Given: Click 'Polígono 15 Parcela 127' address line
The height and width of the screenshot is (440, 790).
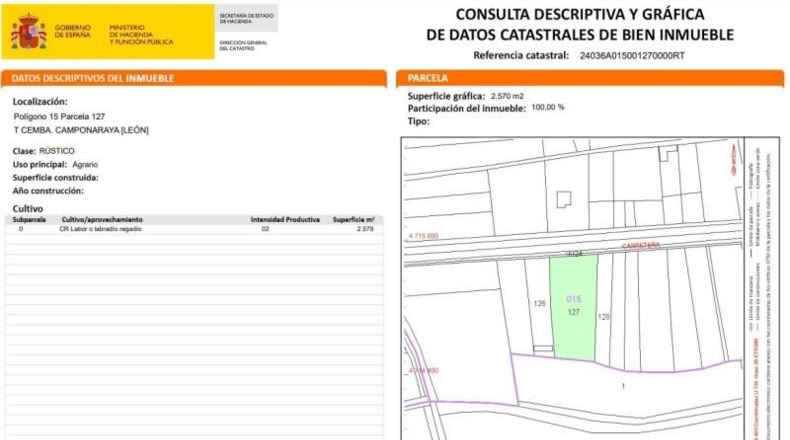Looking at the screenshot, I should pos(59,116).
